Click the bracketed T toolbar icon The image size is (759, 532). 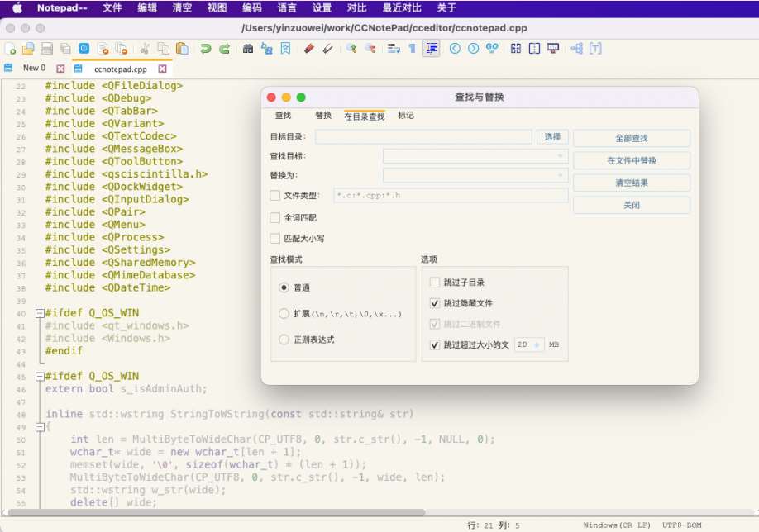595,49
